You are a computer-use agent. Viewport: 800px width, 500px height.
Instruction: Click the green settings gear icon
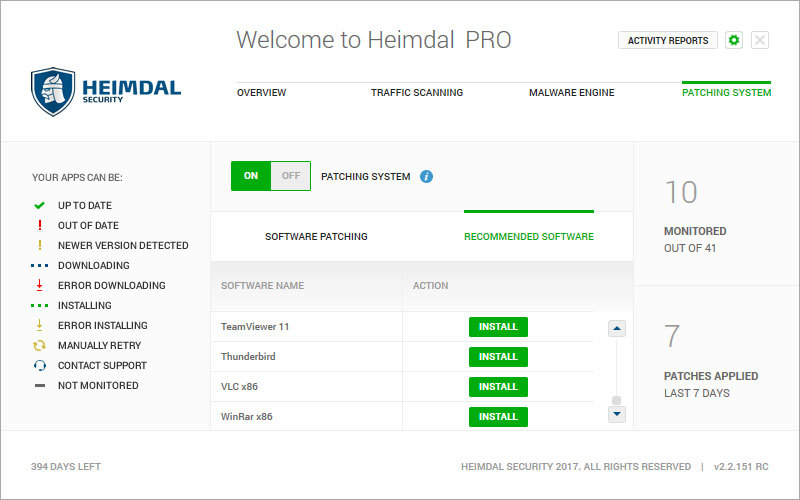tap(734, 40)
